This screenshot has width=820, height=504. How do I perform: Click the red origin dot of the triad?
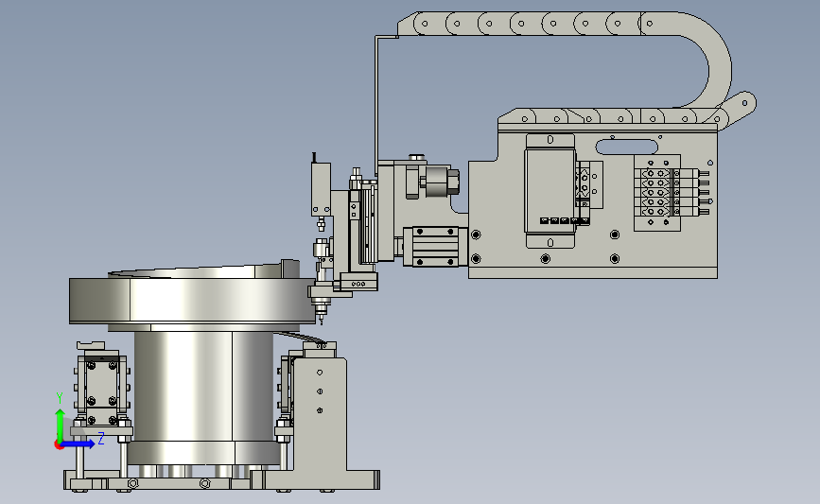(x=59, y=445)
